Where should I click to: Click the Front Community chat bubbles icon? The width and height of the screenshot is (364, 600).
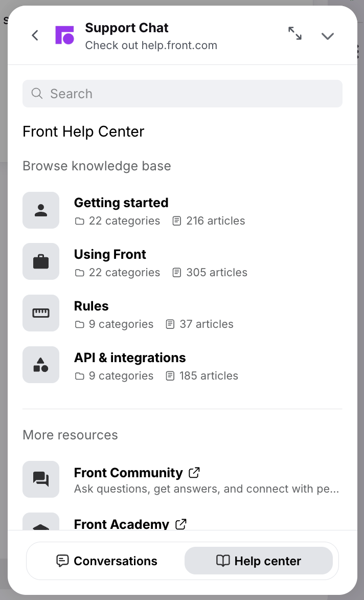coord(41,479)
